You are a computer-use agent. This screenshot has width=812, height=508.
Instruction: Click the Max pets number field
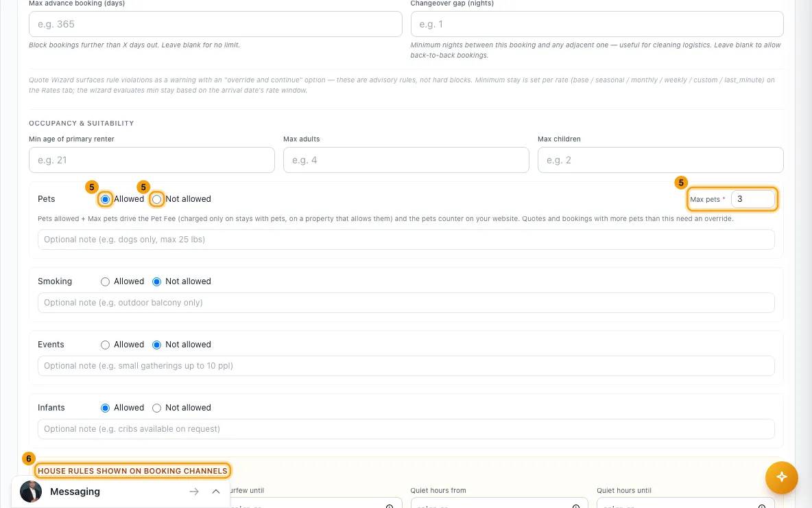[752, 199]
